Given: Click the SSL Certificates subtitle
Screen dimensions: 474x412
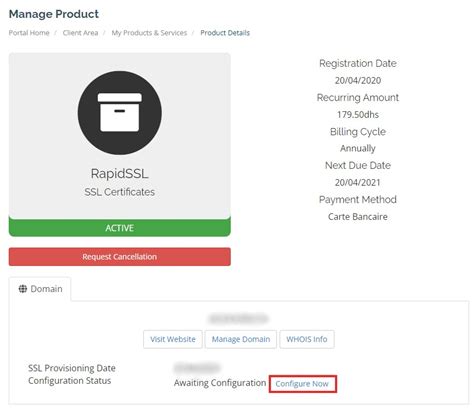Looking at the screenshot, I should click(120, 192).
